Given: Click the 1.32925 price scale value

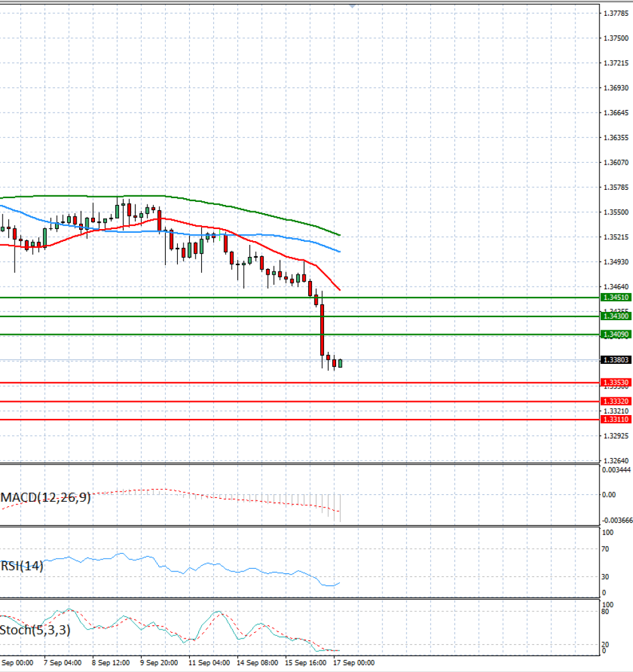Looking at the screenshot, I should [616, 436].
